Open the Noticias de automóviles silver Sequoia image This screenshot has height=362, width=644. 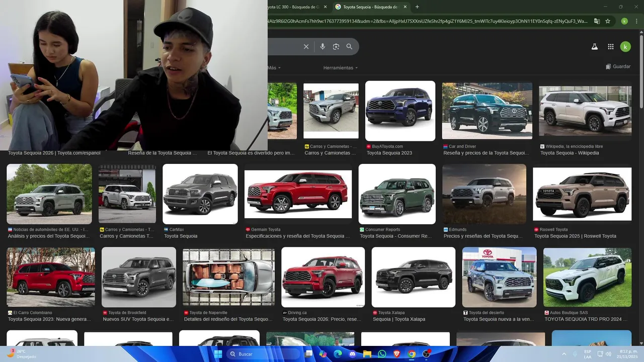(49, 194)
